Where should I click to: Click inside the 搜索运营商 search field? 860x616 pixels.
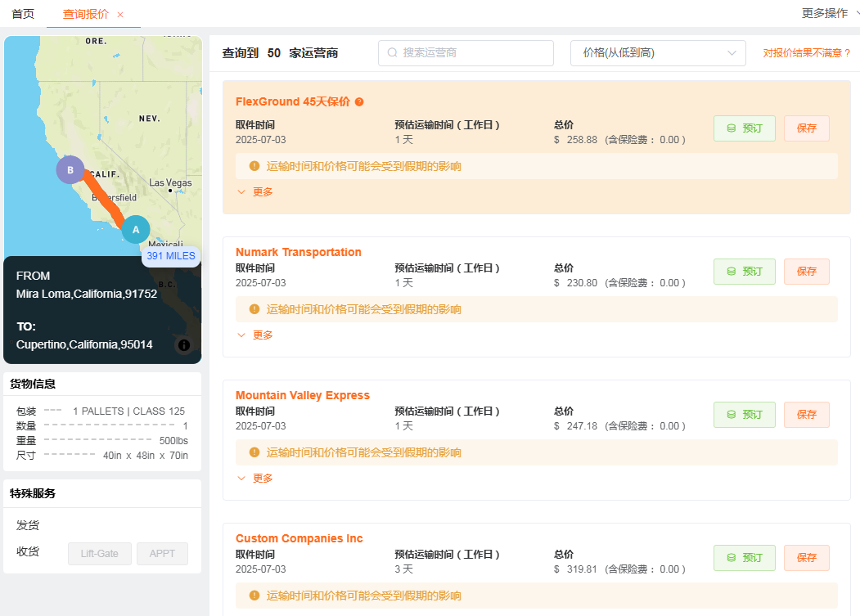pyautogui.click(x=466, y=52)
